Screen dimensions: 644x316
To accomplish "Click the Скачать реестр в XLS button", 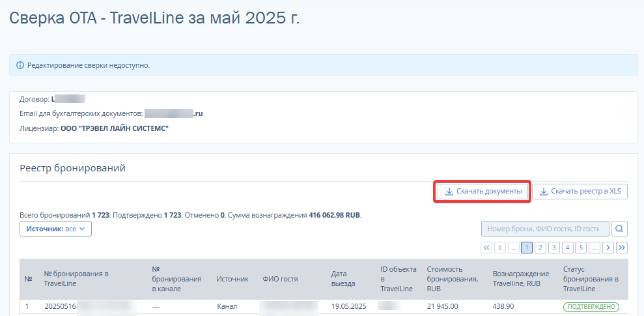I will pyautogui.click(x=580, y=192).
